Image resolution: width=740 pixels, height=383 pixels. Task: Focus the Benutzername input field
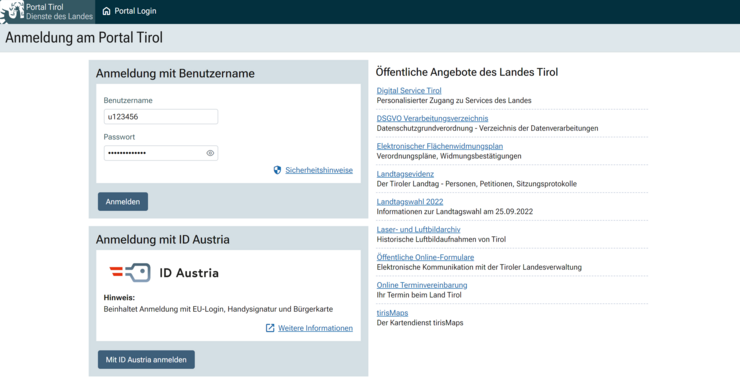coord(161,117)
